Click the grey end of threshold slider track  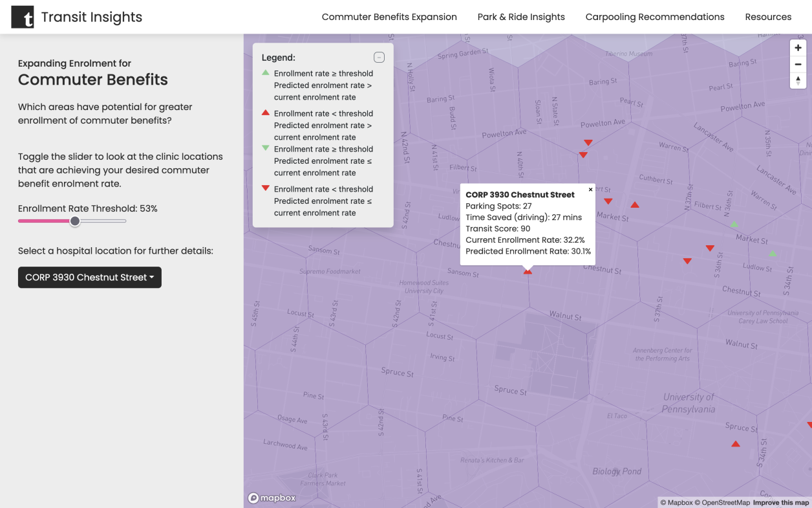point(103,221)
